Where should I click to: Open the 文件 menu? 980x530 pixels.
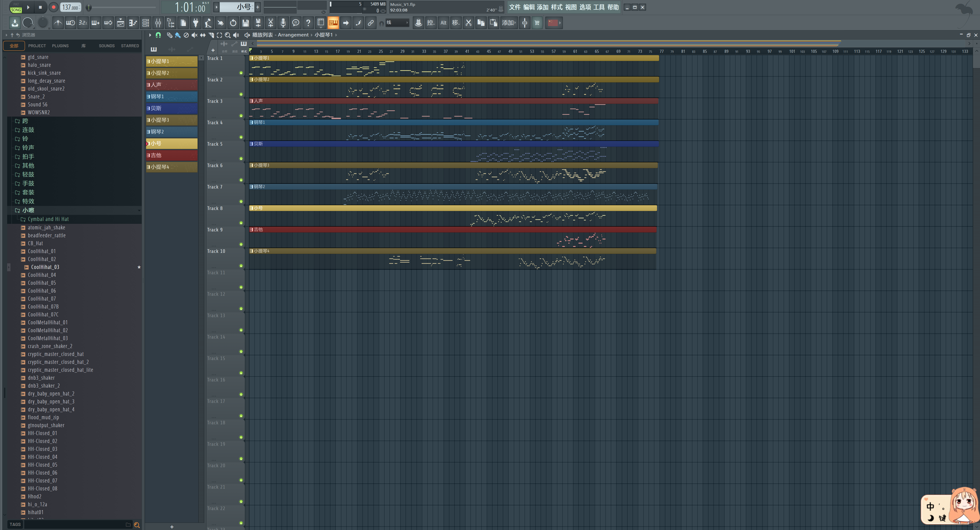click(x=515, y=7)
